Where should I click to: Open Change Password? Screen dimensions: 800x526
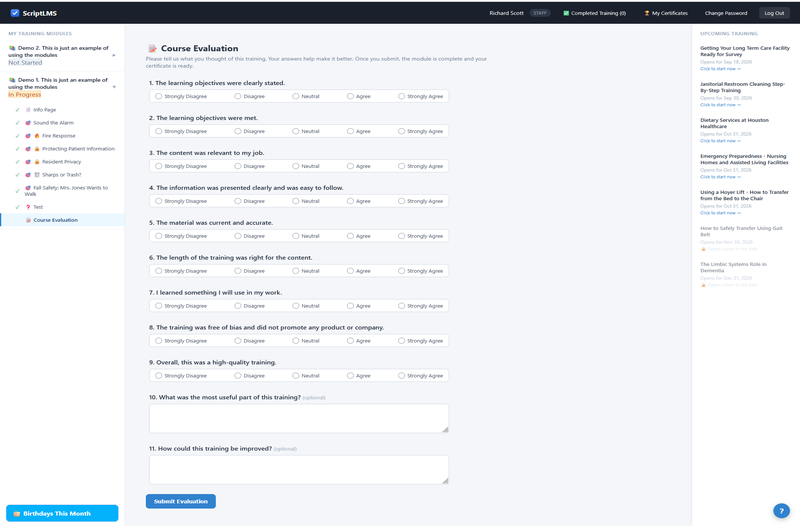726,13
